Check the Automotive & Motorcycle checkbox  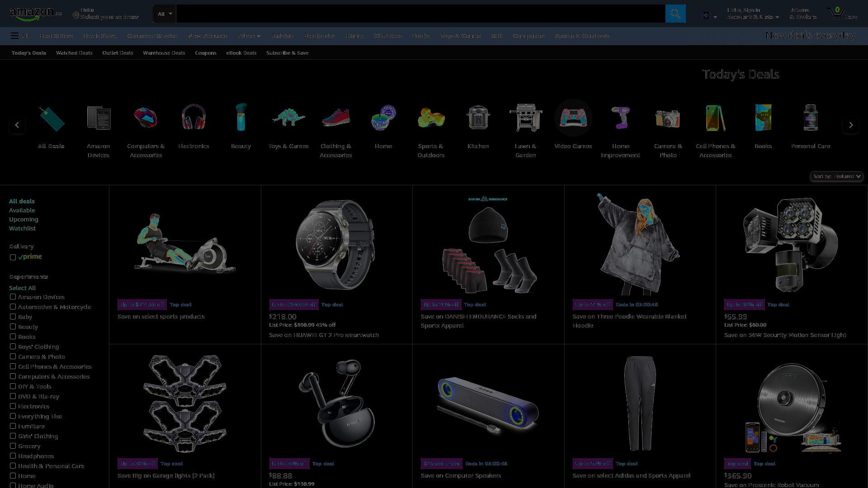(x=13, y=307)
